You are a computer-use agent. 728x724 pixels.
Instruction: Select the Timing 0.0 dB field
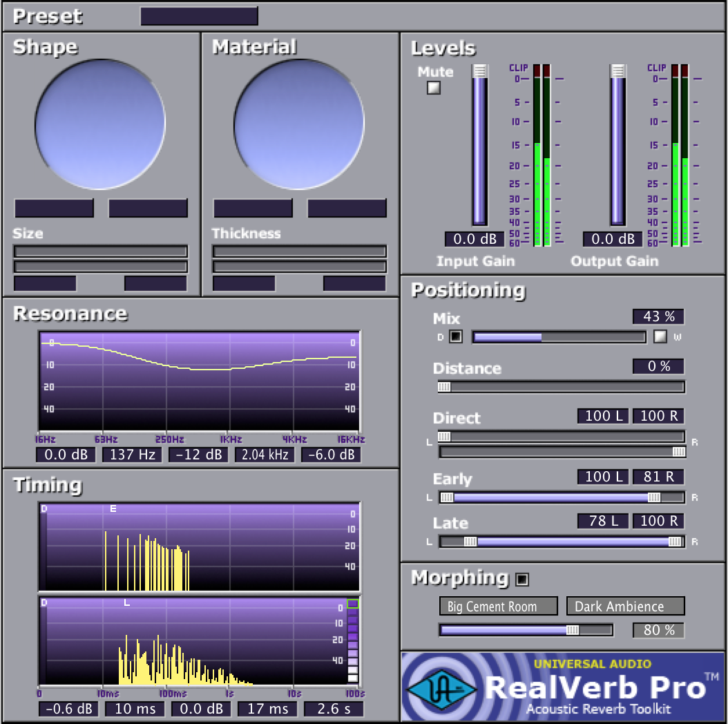pyautogui.click(x=202, y=709)
